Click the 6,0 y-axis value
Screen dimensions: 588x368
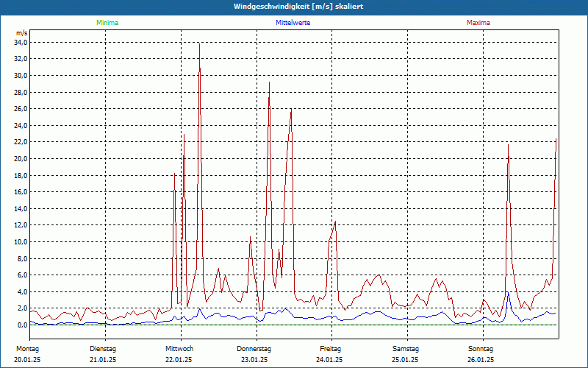point(22,275)
